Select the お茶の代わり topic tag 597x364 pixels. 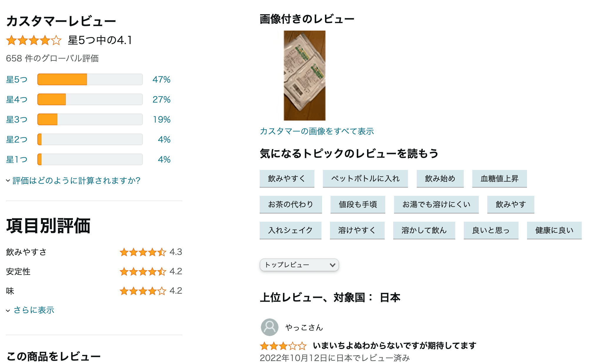[291, 204]
